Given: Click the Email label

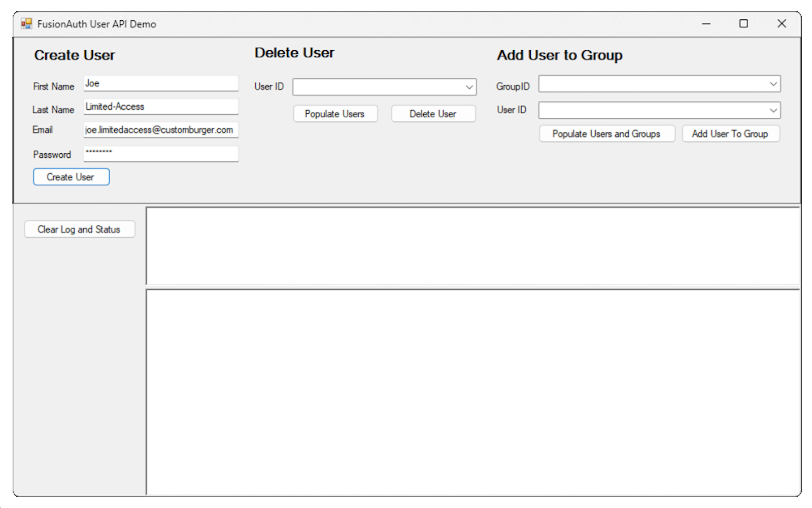Looking at the screenshot, I should [43, 130].
